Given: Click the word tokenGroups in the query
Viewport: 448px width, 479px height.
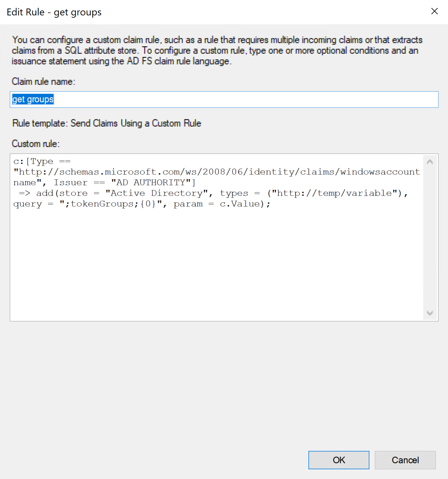Looking at the screenshot, I should tap(102, 204).
